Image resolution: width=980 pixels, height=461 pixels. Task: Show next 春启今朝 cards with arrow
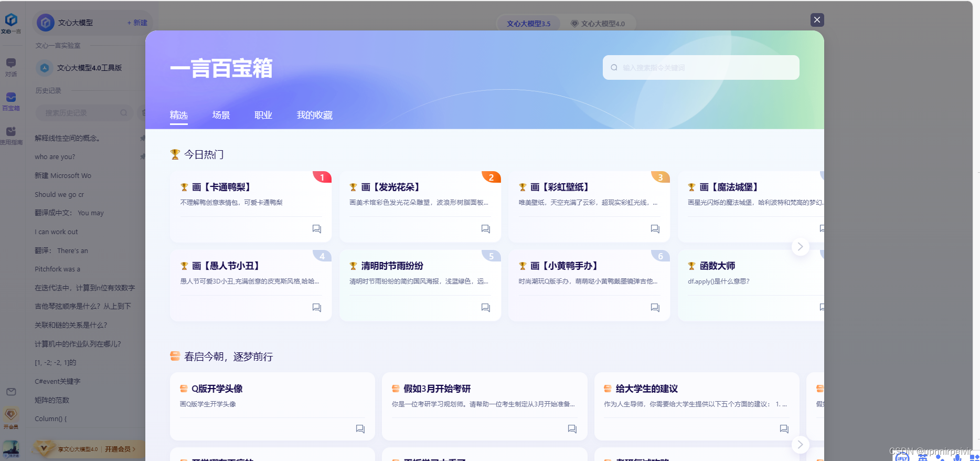[800, 445]
